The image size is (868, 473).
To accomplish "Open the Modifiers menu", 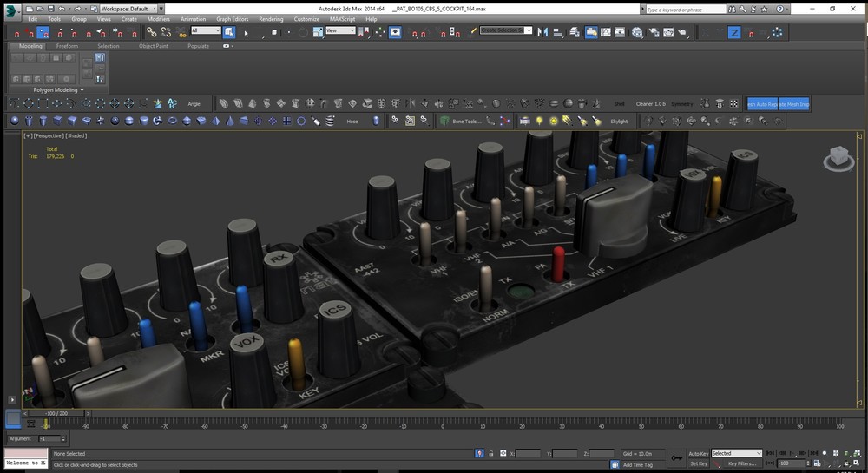I will pyautogui.click(x=159, y=18).
